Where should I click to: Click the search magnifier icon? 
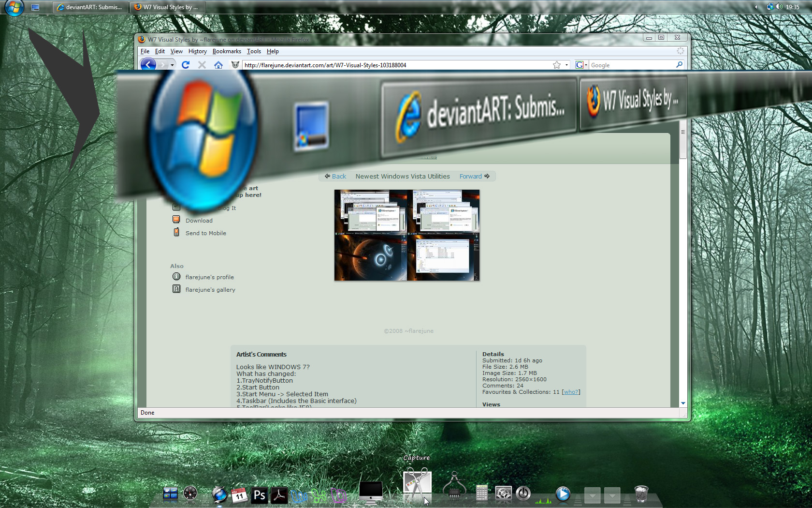coord(679,65)
